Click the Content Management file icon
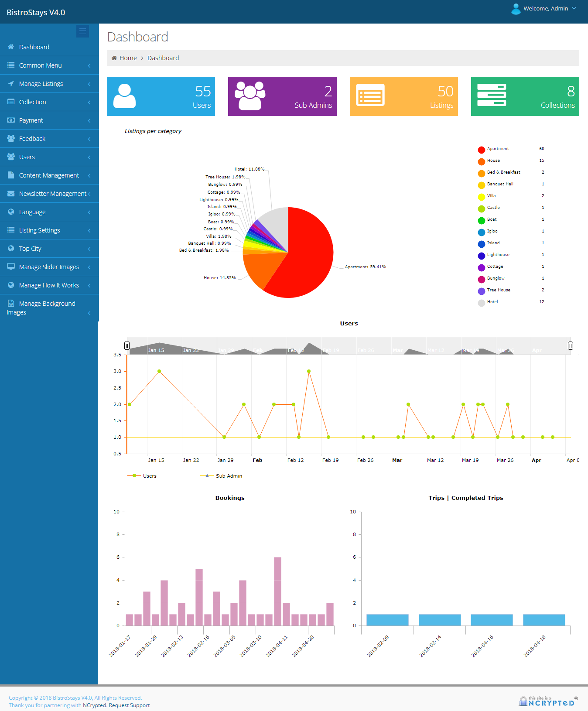This screenshot has width=588, height=711. pos(11,175)
